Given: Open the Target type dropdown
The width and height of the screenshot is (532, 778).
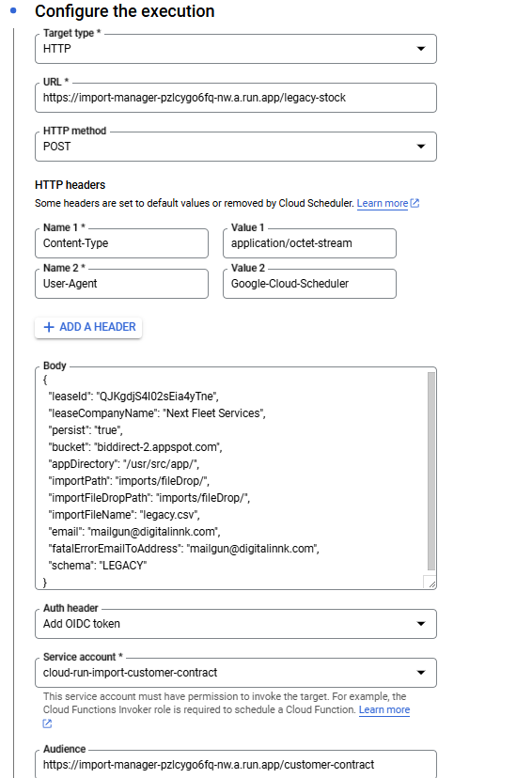Looking at the screenshot, I should (236, 49).
